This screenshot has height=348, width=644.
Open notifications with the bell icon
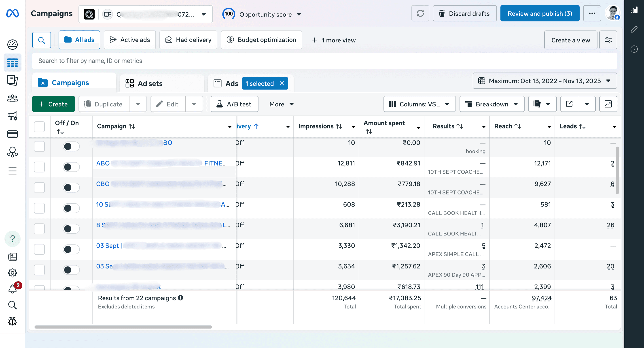[12, 289]
